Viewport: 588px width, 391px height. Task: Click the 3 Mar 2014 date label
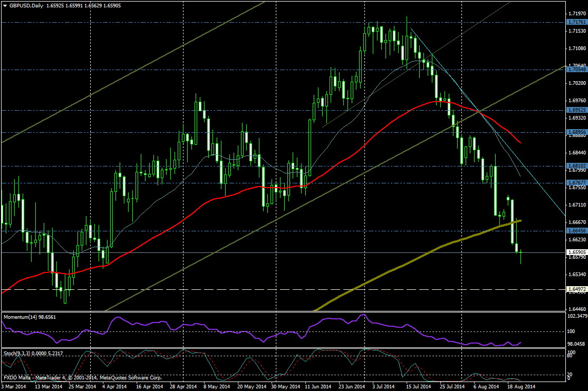13,386
